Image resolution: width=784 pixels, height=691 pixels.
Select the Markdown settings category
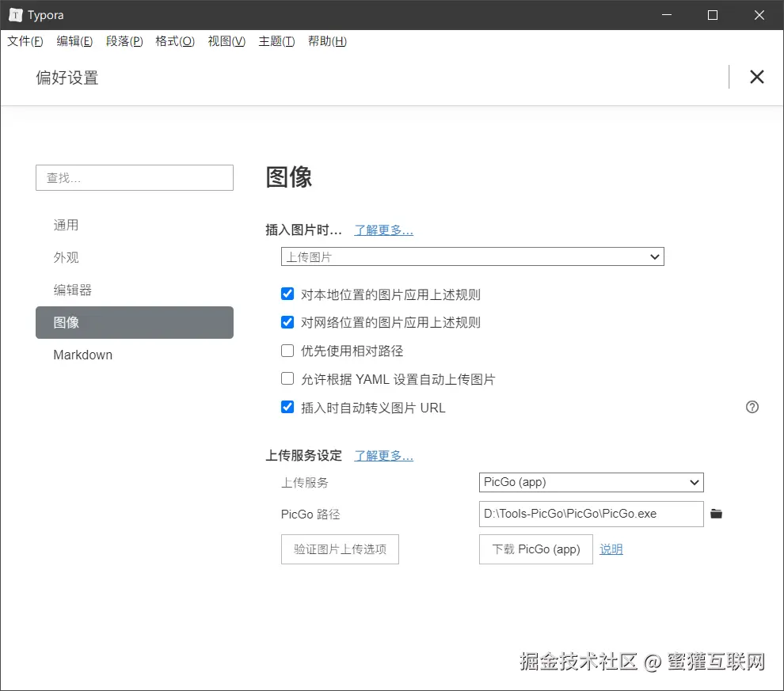[135, 355]
